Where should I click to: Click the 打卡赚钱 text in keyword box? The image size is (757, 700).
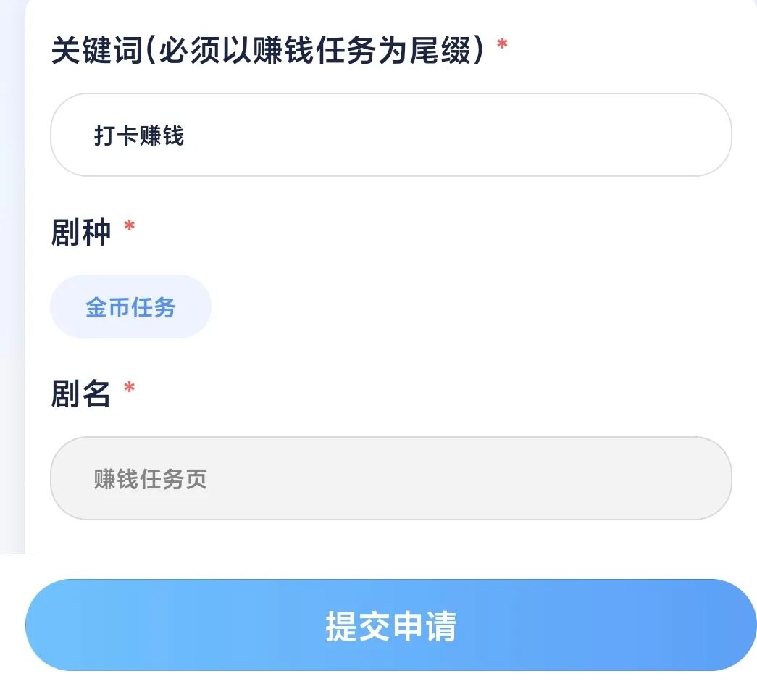coord(139,136)
